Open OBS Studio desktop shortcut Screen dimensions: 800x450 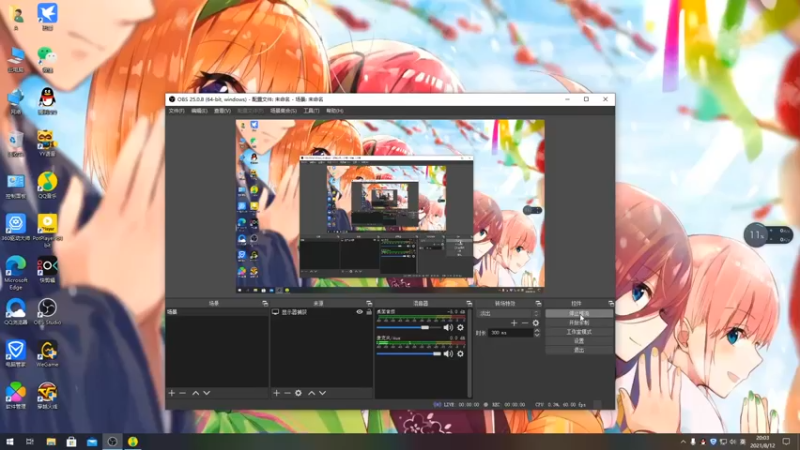tap(47, 312)
